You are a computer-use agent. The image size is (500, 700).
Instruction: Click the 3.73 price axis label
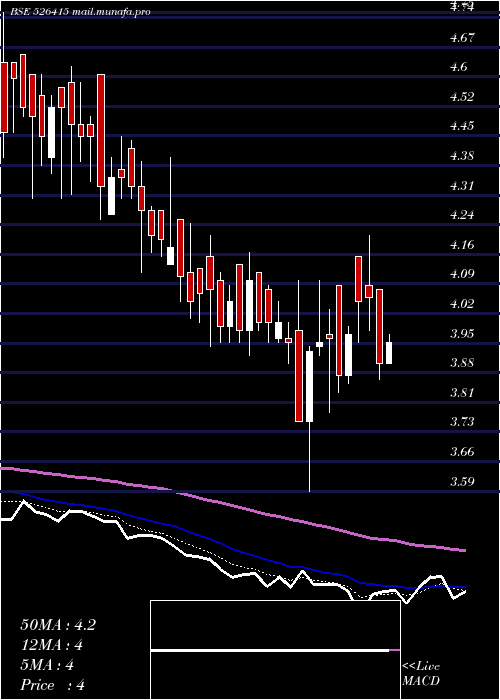[x=464, y=422]
